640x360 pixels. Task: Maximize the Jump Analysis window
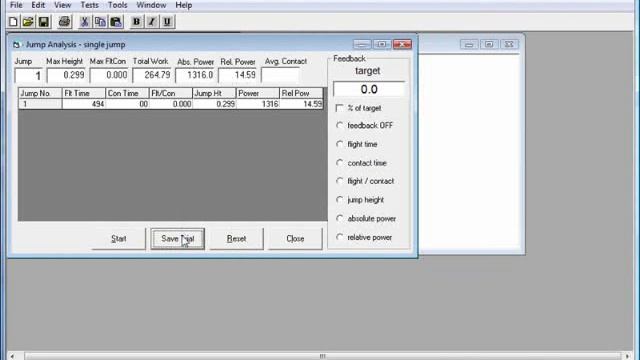(x=382, y=44)
